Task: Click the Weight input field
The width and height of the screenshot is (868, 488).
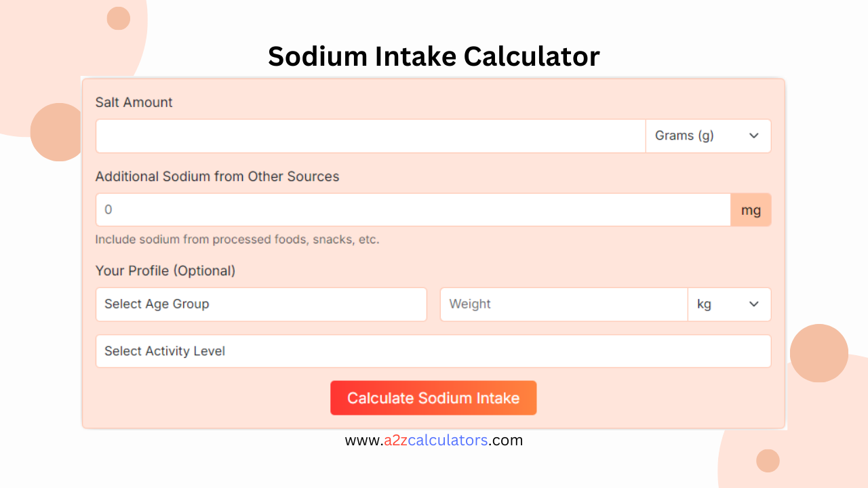Action: [x=563, y=304]
